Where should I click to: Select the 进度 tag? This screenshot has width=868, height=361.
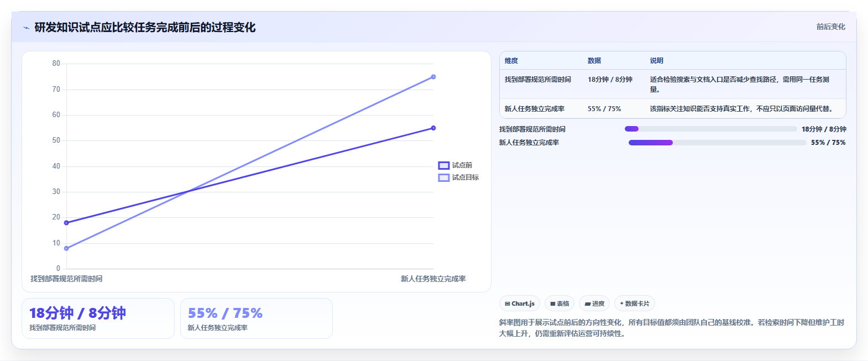(594, 304)
